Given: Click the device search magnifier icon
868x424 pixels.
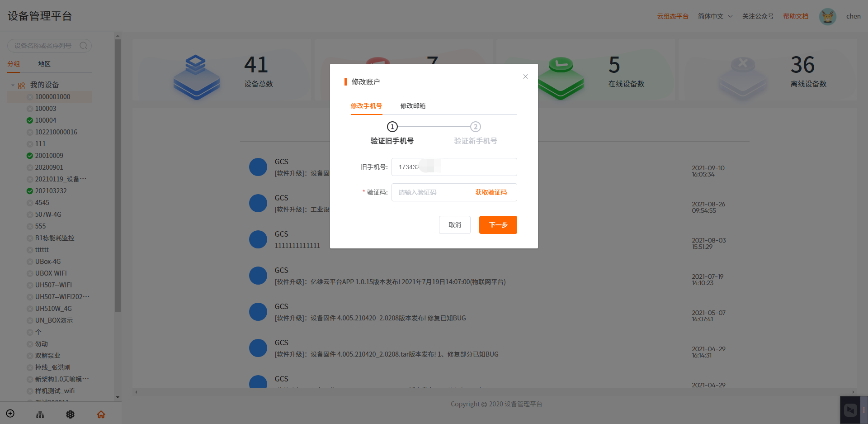Looking at the screenshot, I should pyautogui.click(x=83, y=46).
